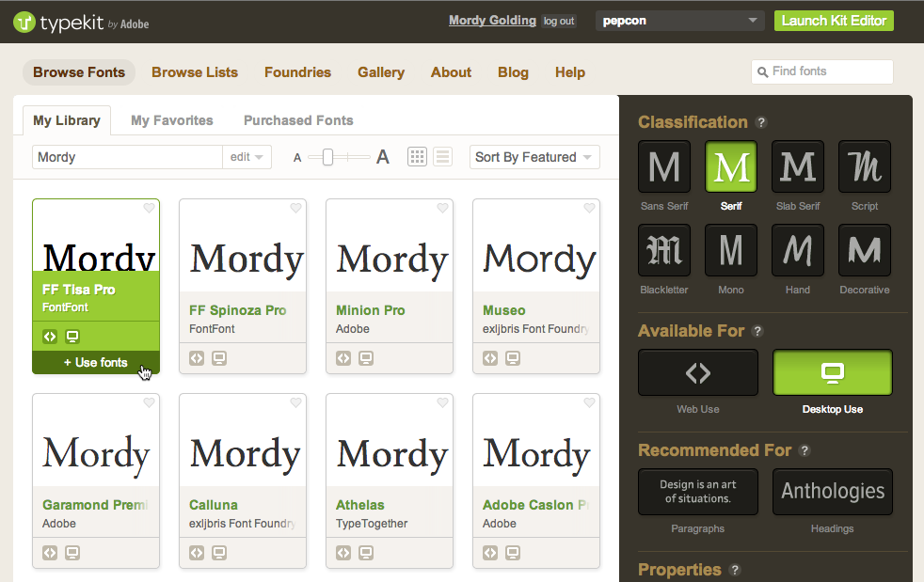Click web use icon on FF Spinoza Pro
This screenshot has width=924, height=582.
(x=197, y=358)
